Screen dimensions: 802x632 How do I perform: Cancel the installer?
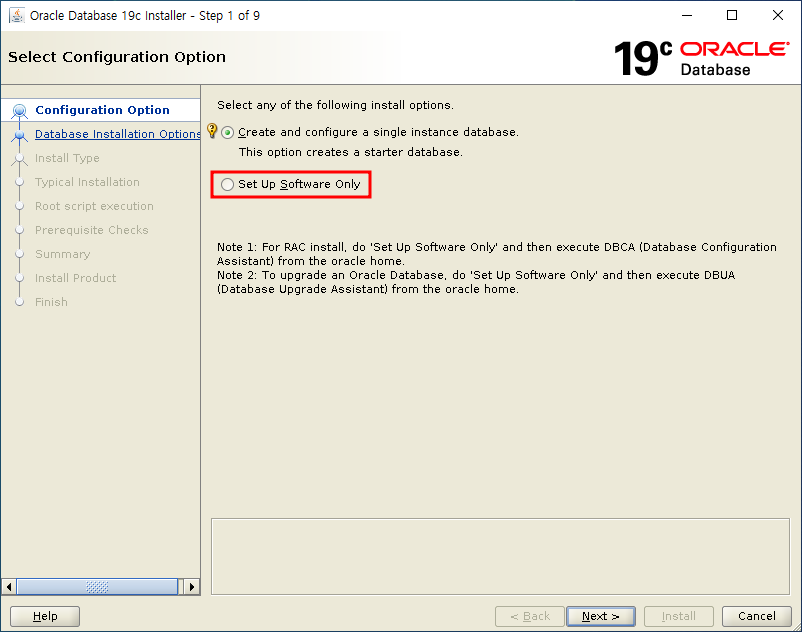coord(757,616)
